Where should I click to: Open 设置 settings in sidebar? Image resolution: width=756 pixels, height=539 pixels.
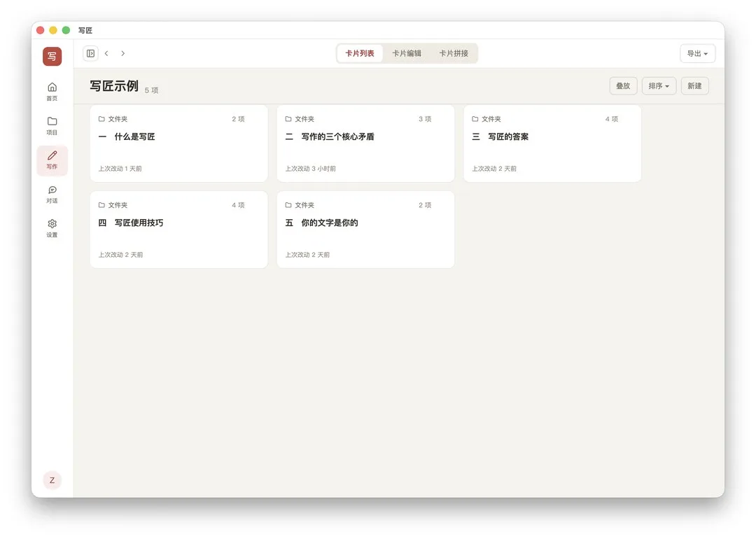pyautogui.click(x=52, y=228)
